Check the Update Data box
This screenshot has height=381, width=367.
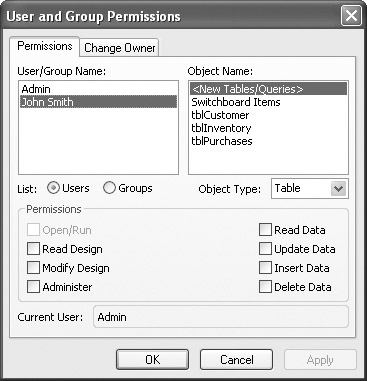coord(265,249)
